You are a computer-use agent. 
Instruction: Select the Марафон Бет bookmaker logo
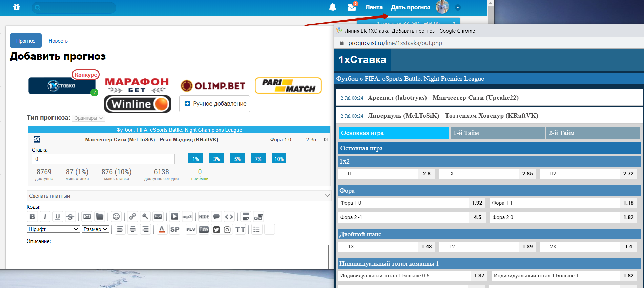137,85
